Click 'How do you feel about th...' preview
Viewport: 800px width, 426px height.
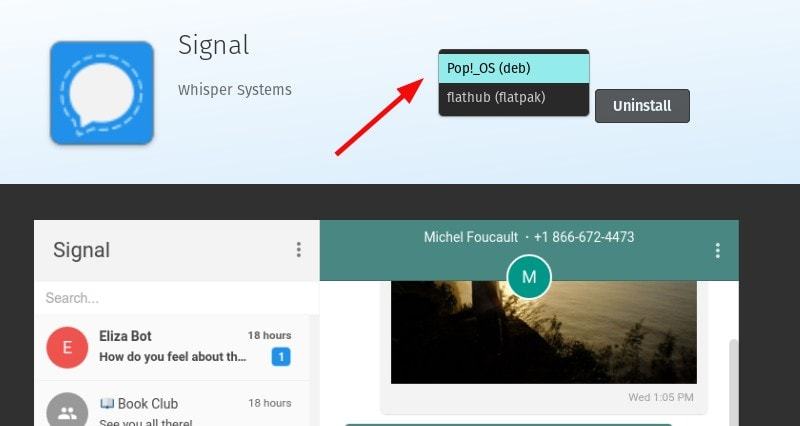(173, 357)
